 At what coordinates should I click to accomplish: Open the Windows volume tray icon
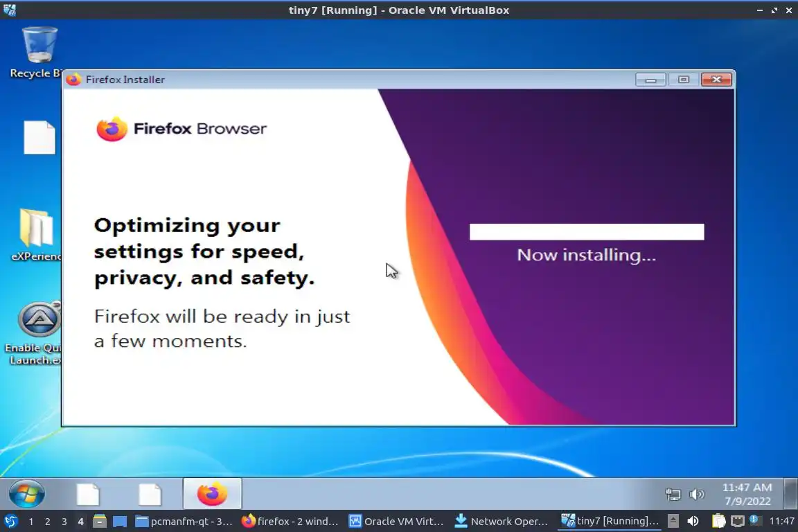tap(696, 495)
